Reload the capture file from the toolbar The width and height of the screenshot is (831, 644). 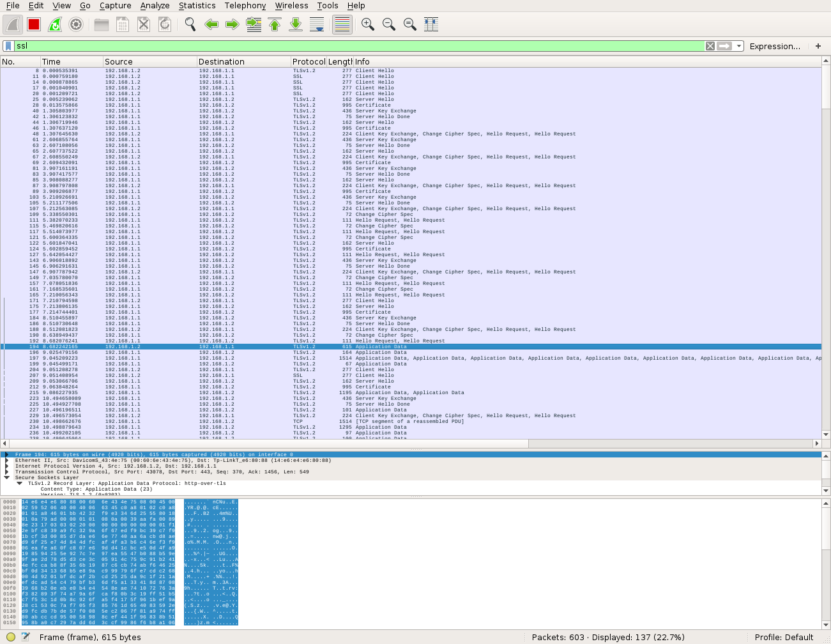click(165, 24)
